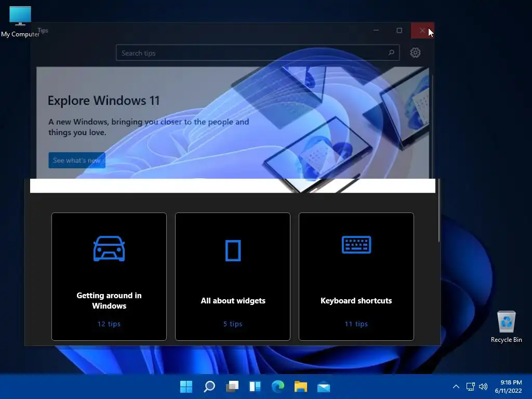Click the '11 tips' text
Screen dimensions: 532x399
pyautogui.click(x=356, y=324)
